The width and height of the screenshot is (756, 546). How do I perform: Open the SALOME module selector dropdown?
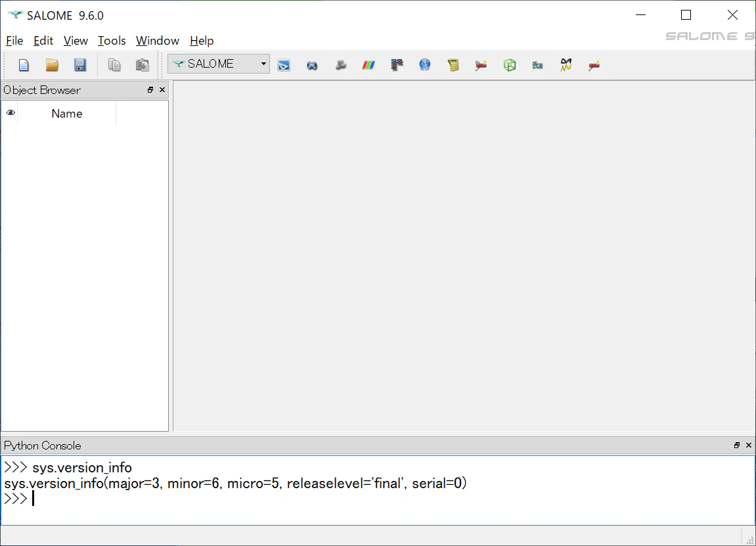tap(219, 64)
